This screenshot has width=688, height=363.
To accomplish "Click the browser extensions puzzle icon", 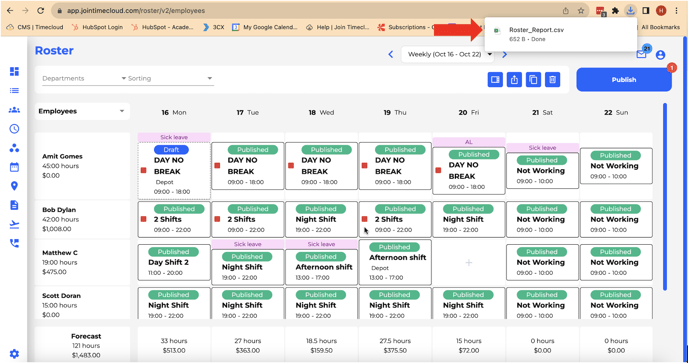I will click(615, 11).
